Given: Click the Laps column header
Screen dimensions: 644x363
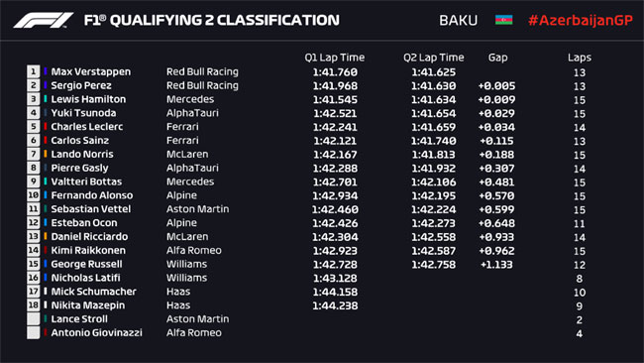Looking at the screenshot, I should 580,58.
